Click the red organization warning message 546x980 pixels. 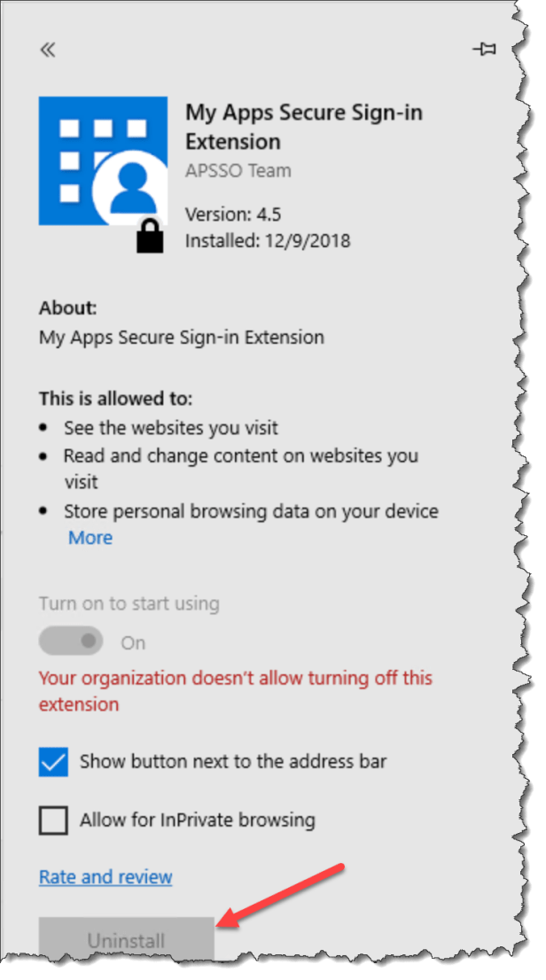[x=234, y=678]
